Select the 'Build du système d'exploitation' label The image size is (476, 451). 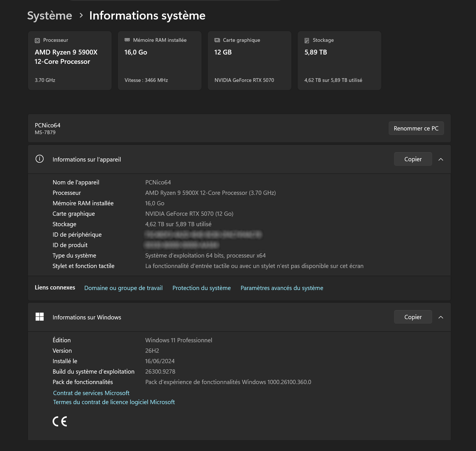(94, 371)
